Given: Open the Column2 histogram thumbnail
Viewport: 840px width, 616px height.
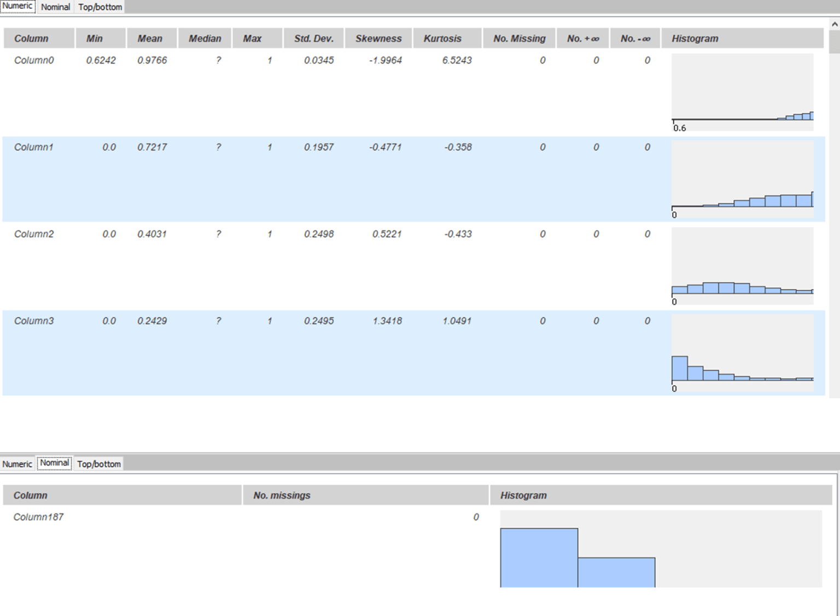Looking at the screenshot, I should click(x=743, y=266).
